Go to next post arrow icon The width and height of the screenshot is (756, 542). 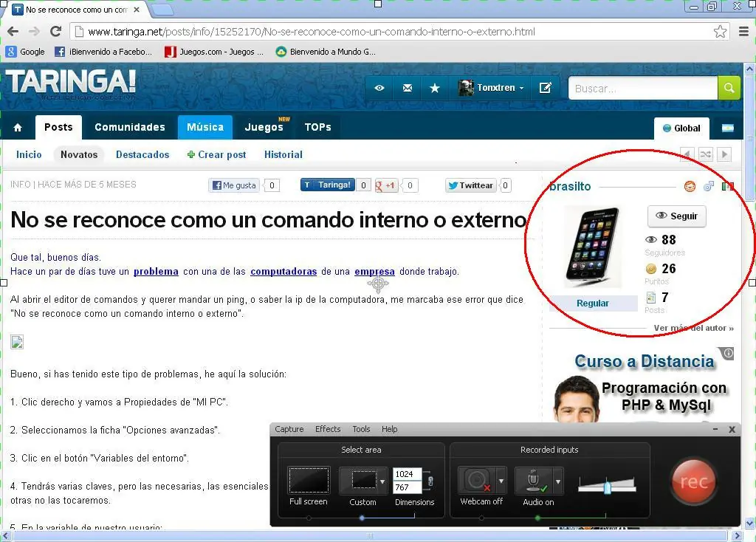pos(724,155)
